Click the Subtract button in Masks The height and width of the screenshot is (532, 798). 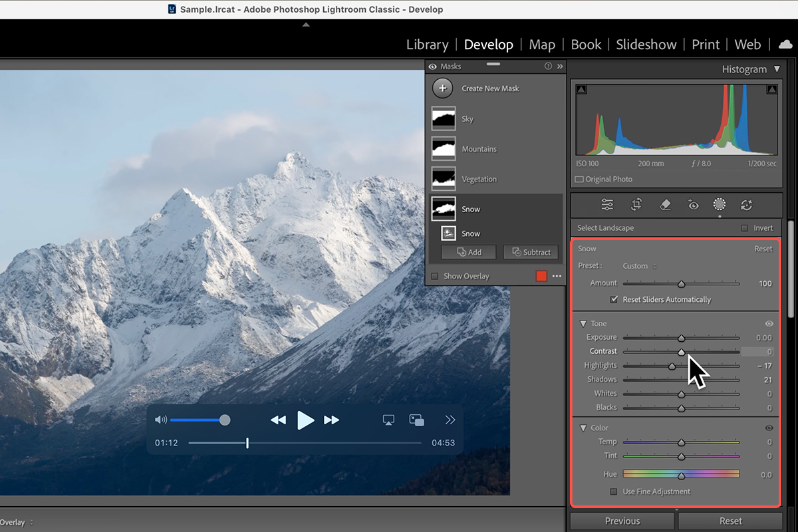tap(531, 252)
